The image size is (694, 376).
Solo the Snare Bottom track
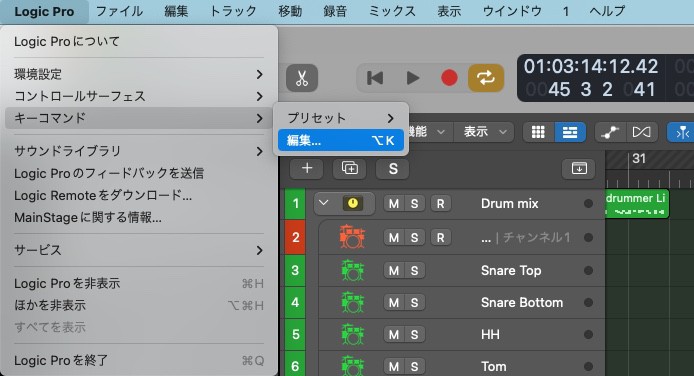click(414, 303)
